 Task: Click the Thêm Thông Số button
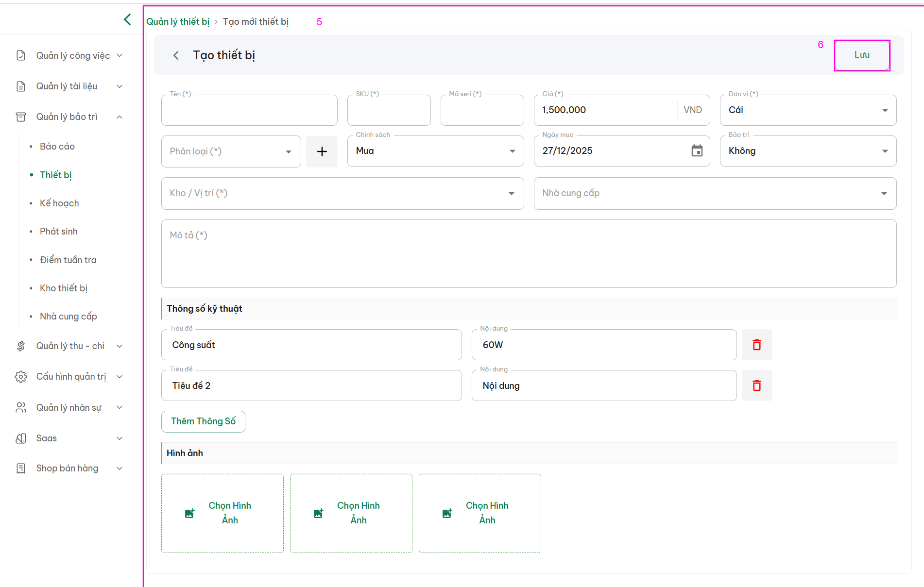pos(203,421)
